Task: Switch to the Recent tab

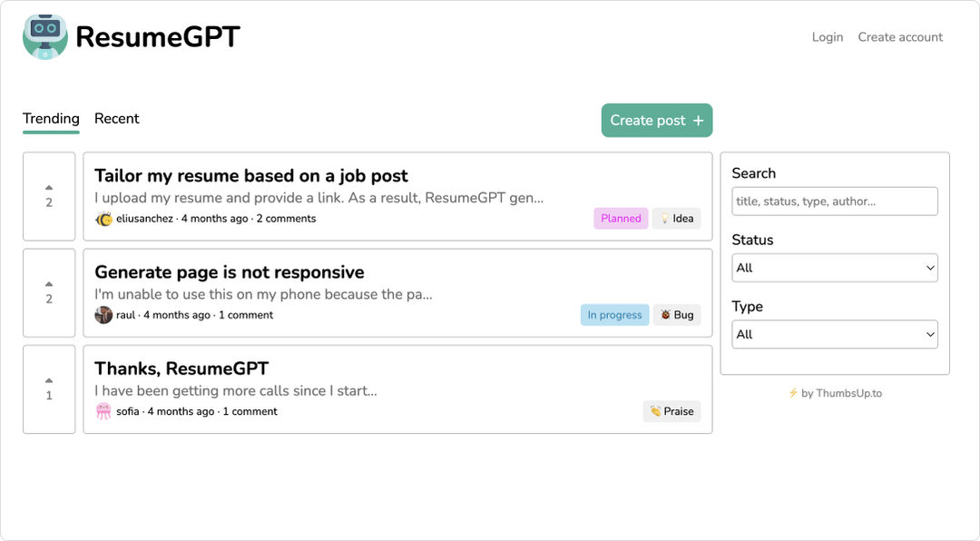Action: point(117,119)
